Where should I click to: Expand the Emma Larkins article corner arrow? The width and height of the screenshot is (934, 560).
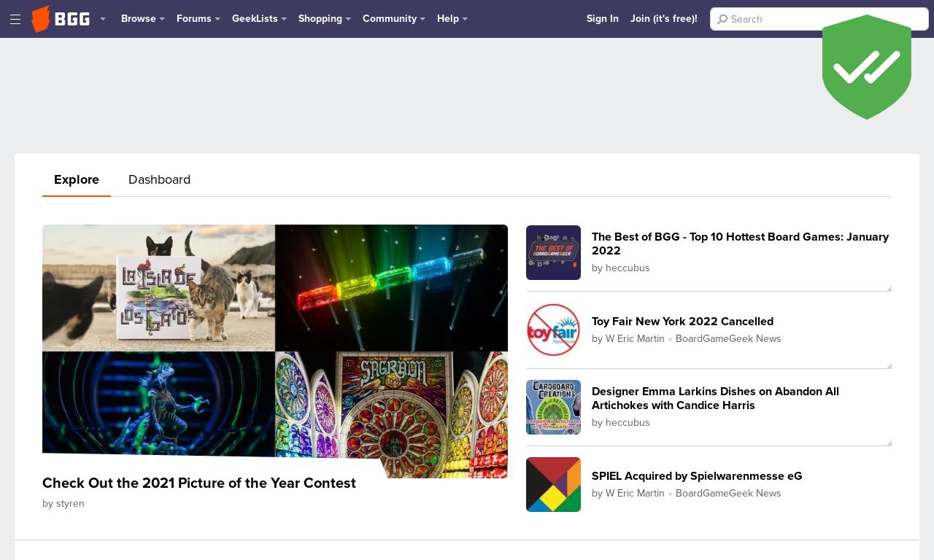click(x=889, y=443)
